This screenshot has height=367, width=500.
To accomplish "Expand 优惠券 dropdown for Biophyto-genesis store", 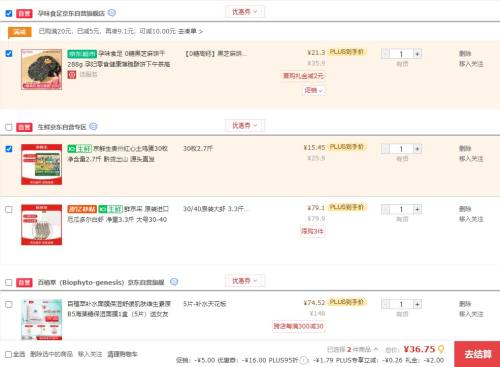I will tap(245, 281).
